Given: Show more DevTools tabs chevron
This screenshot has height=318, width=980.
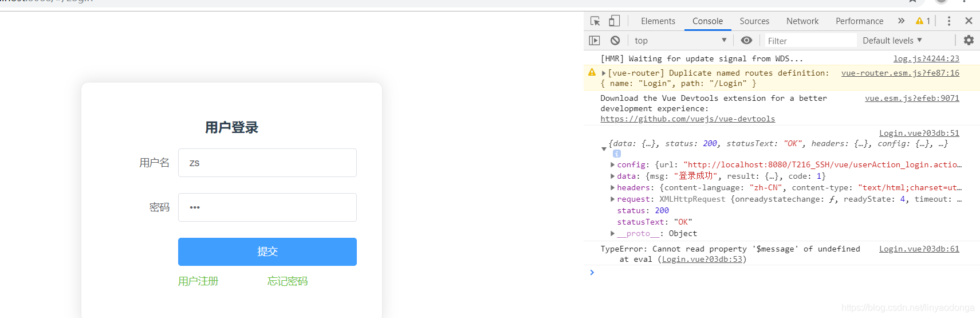Looking at the screenshot, I should (901, 21).
